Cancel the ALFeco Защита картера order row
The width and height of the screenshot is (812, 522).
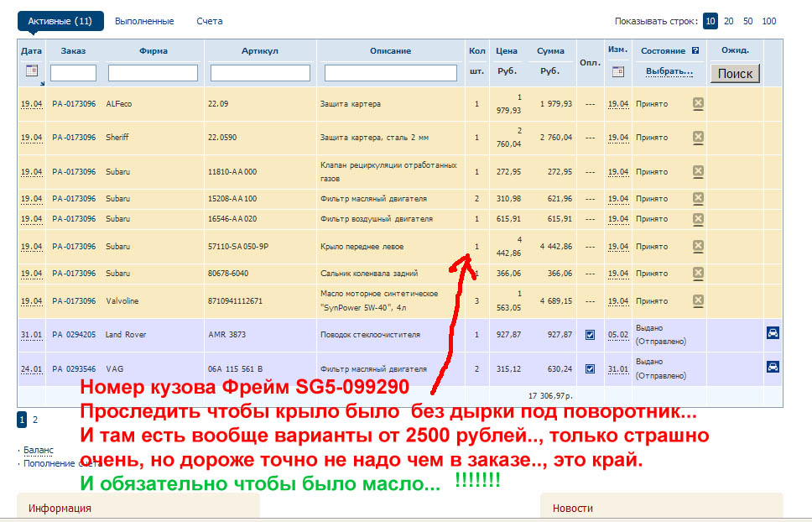pos(698,104)
